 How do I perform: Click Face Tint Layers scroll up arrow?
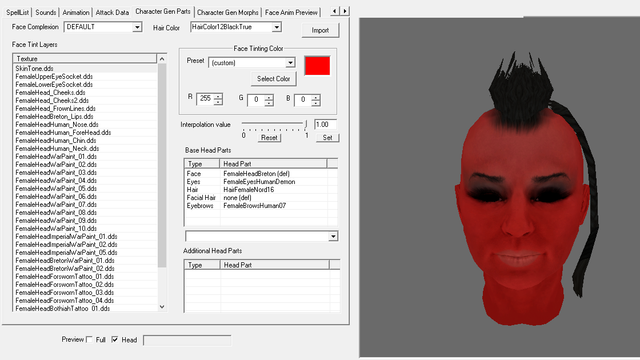click(162, 59)
